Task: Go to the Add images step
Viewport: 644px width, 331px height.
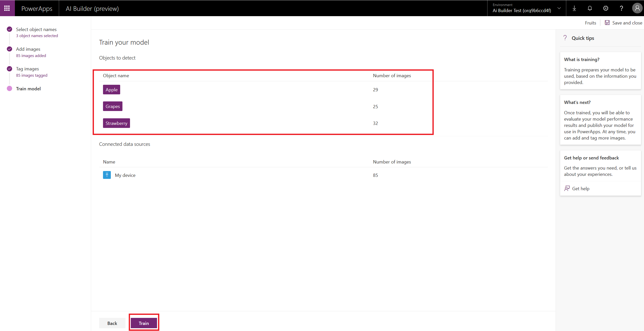Action: [28, 49]
